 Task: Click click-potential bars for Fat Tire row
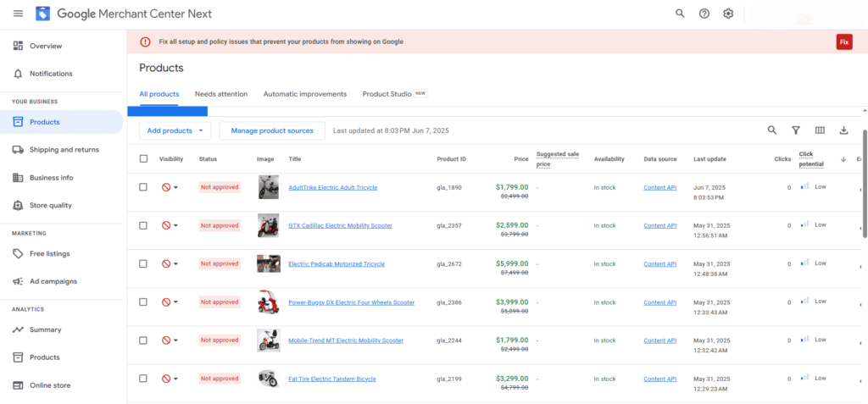pos(805,378)
